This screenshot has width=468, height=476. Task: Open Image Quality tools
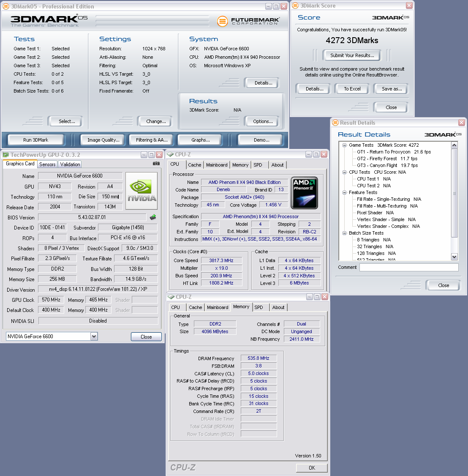[103, 140]
